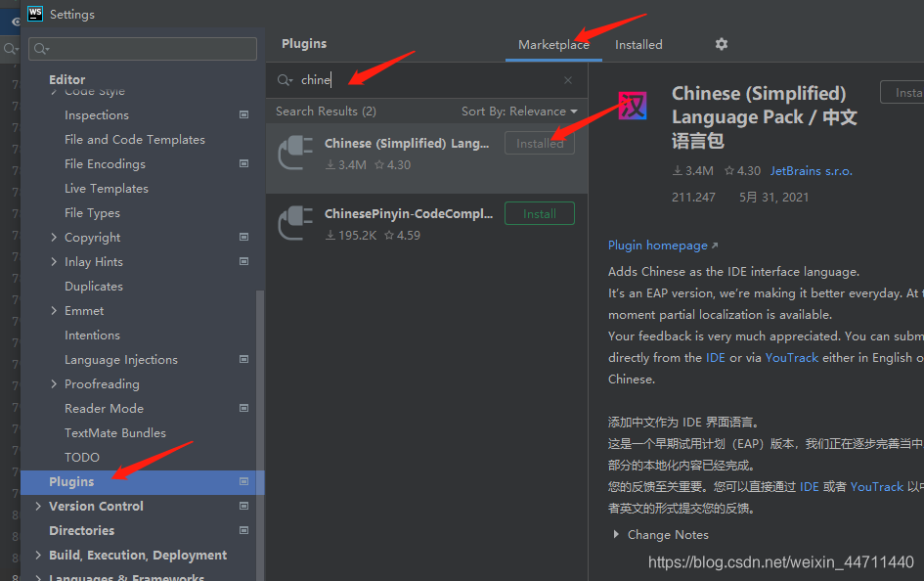The image size is (924, 581).
Task: Select Inspections in the Editor section
Action: pyautogui.click(x=97, y=115)
